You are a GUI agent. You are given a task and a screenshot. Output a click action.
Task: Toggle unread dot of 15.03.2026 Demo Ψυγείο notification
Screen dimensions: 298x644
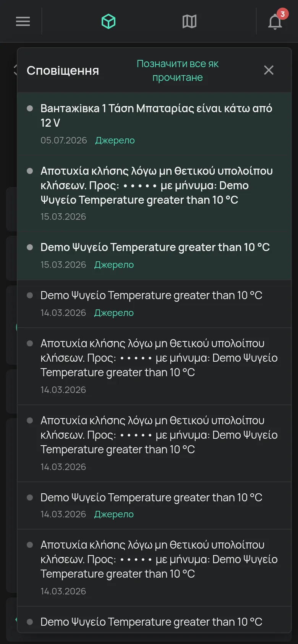30,247
